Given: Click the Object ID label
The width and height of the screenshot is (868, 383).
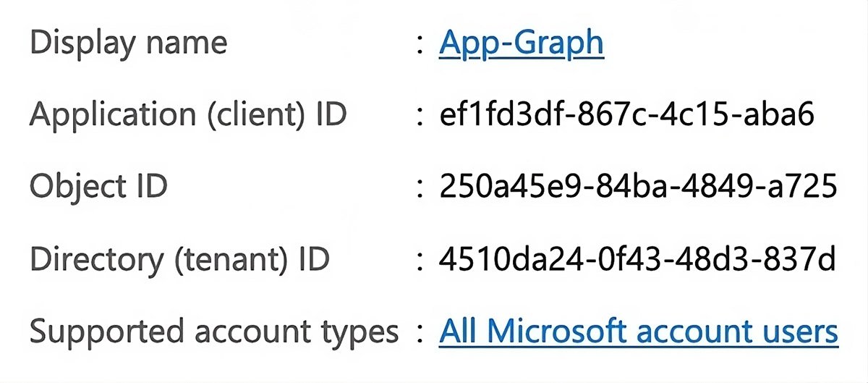Looking at the screenshot, I should pos(98,188).
